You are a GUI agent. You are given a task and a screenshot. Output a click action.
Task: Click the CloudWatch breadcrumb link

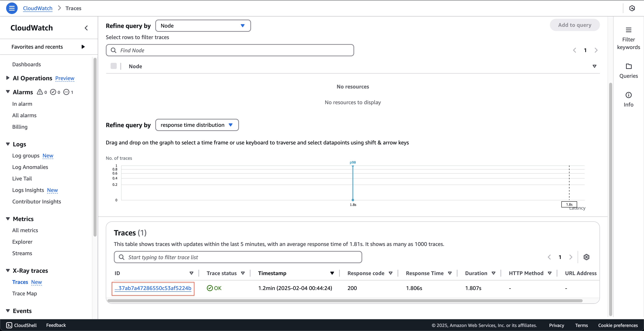pos(38,8)
